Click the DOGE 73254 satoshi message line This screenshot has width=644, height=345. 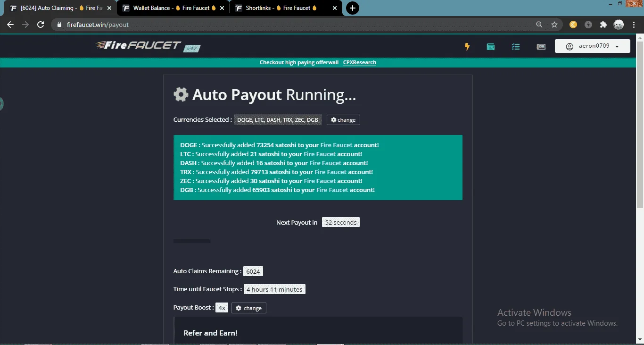point(280,145)
